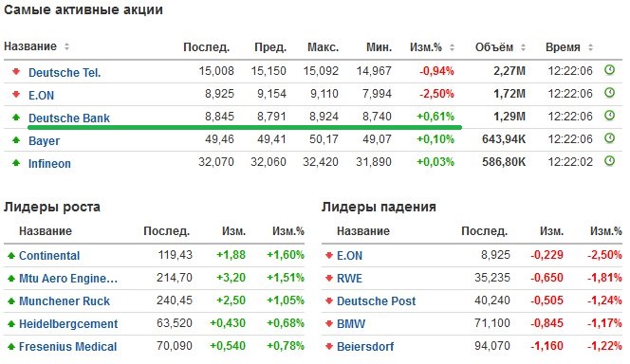Sort by Изм.% sort arrows in top table
The width and height of the screenshot is (630, 364).
pos(452,47)
